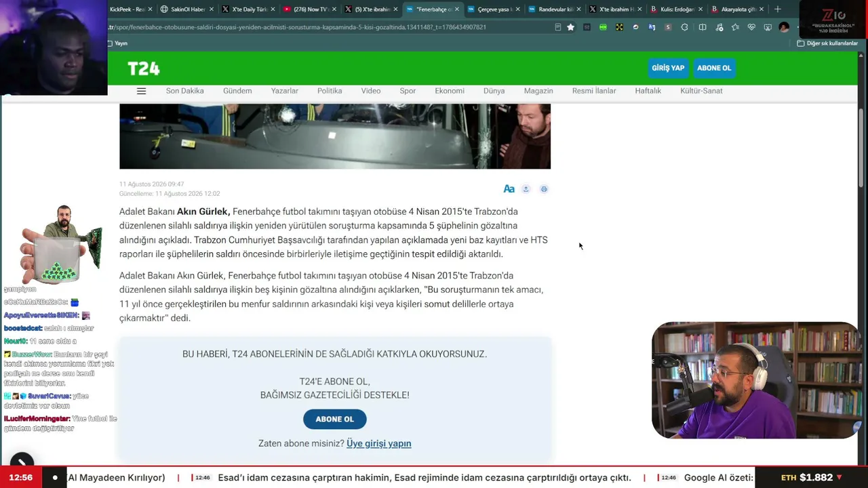Screen dimensions: 868x488
Task: Print the article with printer icon
Action: 544,189
